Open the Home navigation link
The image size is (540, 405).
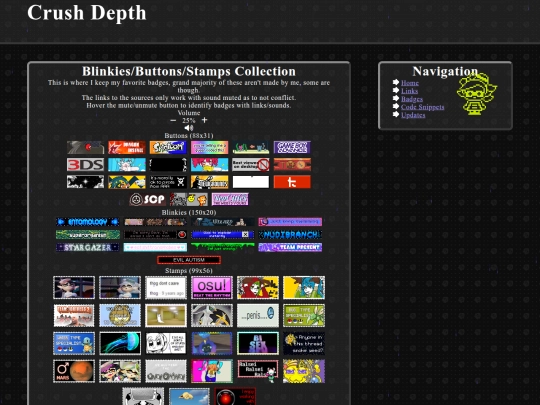click(410, 83)
